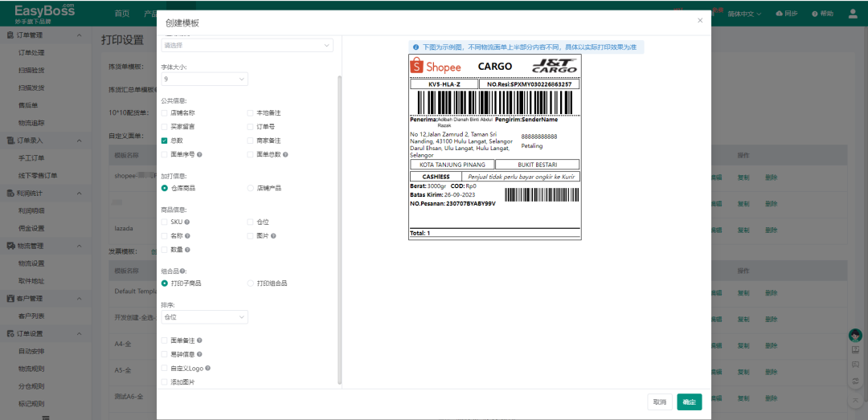Enable the 店铺名称 checkbox
Viewport: 868px width, 420px height.
[x=165, y=113]
